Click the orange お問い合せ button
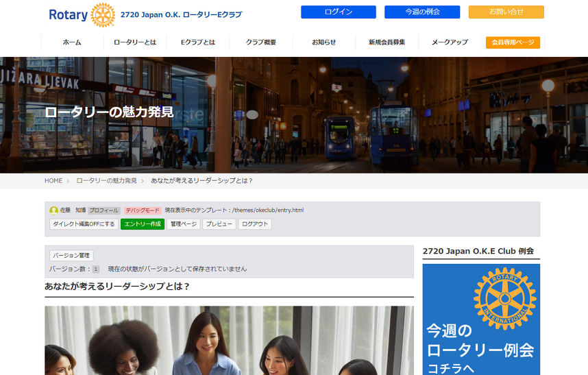 tap(506, 12)
